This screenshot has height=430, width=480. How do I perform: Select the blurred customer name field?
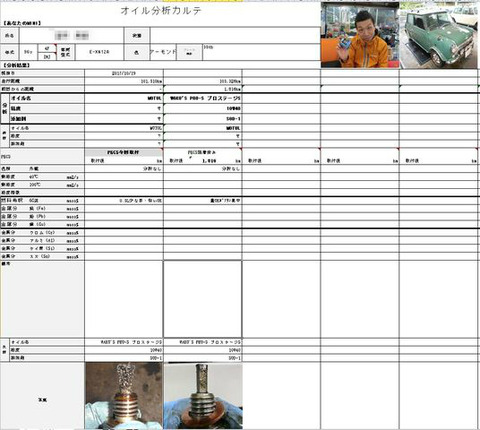71,35
